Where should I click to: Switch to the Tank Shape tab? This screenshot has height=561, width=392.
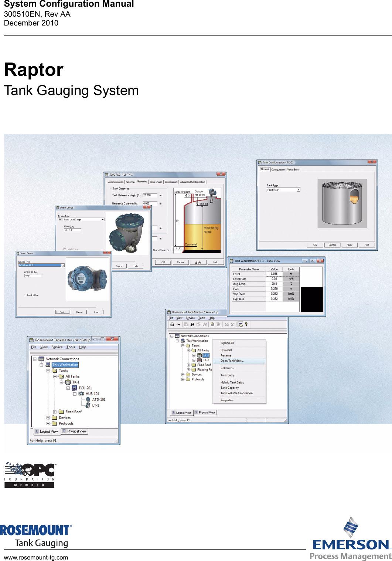[155, 182]
